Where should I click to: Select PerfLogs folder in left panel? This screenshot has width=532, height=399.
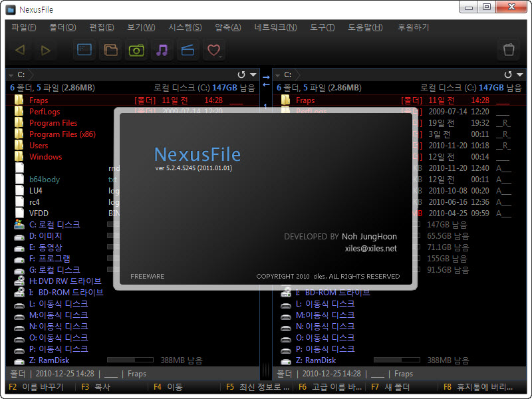point(45,112)
